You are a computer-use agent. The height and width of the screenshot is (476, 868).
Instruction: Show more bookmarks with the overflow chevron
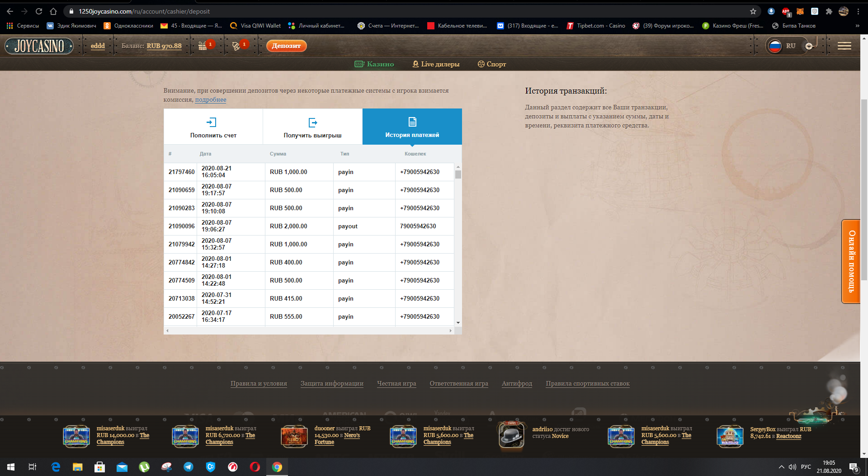857,26
